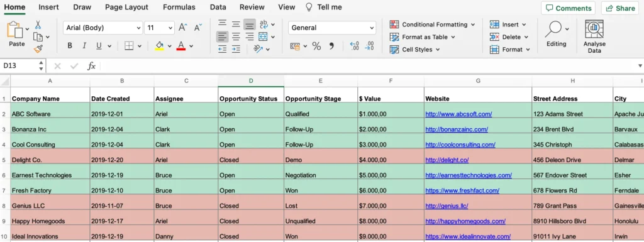The width and height of the screenshot is (644, 242).
Task: Click the Insert Function fx icon
Action: [91, 66]
